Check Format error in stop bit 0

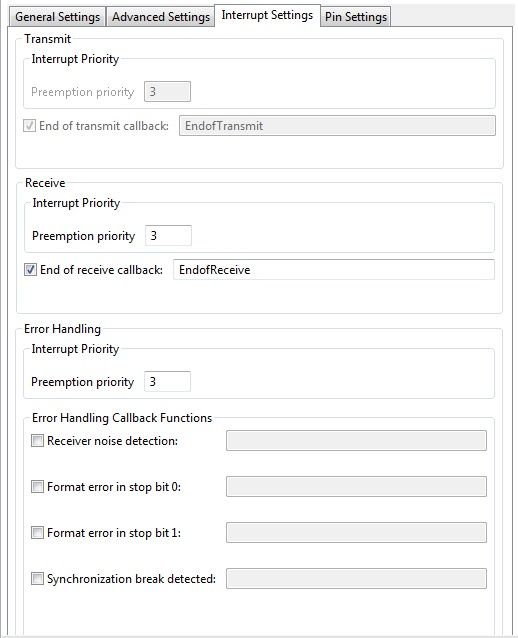[37, 487]
